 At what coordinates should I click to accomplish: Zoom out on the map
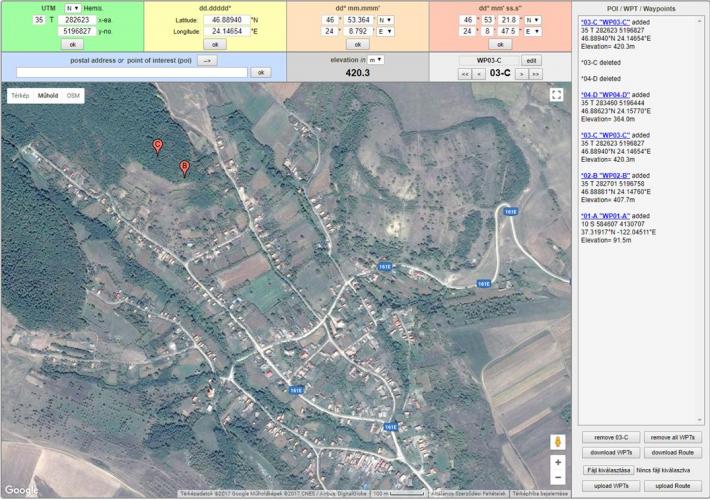557,480
